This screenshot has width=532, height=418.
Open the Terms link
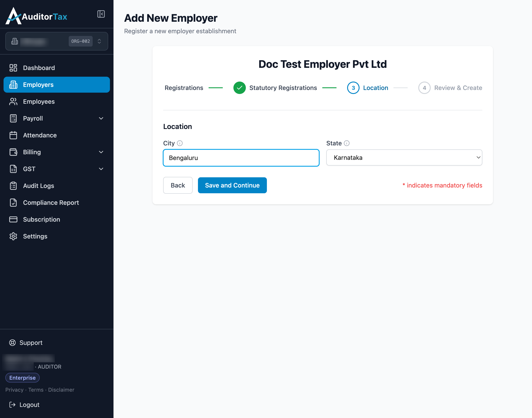[x=36, y=390]
